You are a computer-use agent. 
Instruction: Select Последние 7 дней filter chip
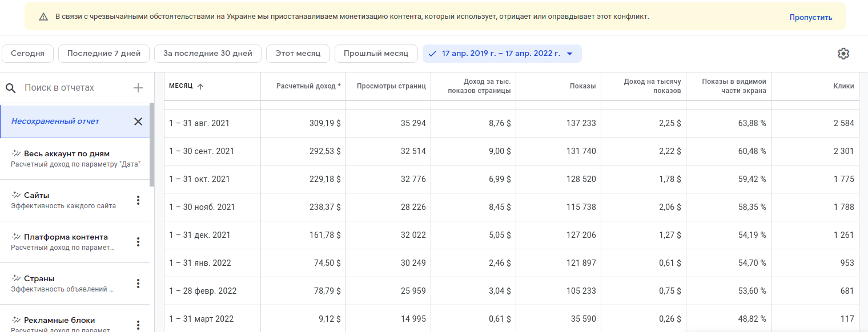104,54
